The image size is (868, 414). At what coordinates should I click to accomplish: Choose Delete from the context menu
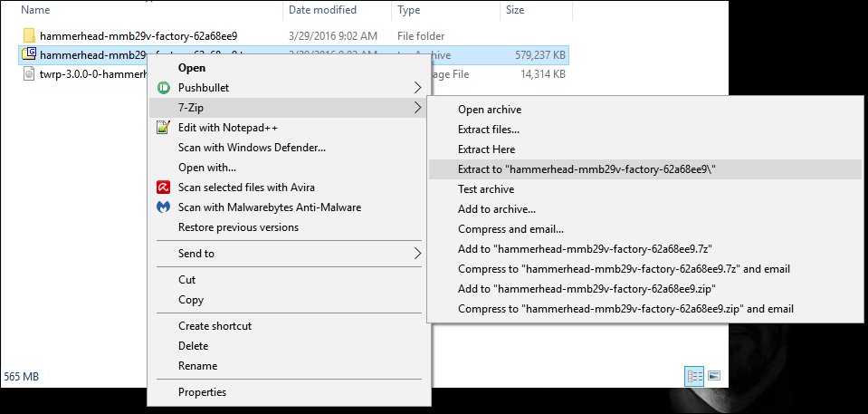click(x=290, y=346)
